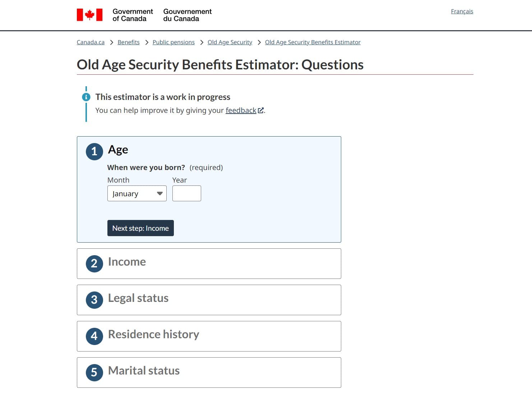Viewport: 532px width, 395px height.
Task: Click the step 4 number circle
Action: (x=94, y=336)
